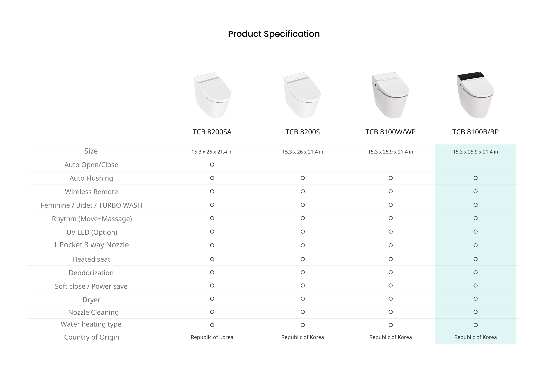Click the TCB 8200S toilet product image

pyautogui.click(x=302, y=95)
